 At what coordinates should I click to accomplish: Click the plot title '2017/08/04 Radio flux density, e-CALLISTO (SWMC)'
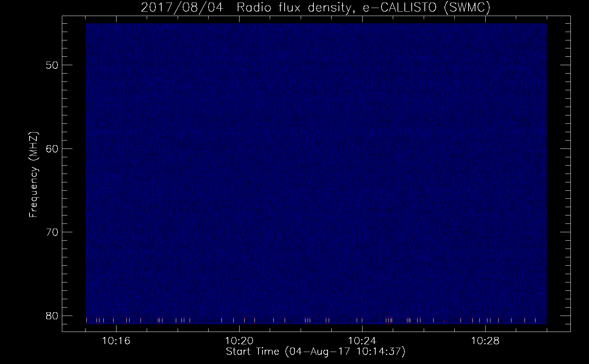(x=316, y=8)
